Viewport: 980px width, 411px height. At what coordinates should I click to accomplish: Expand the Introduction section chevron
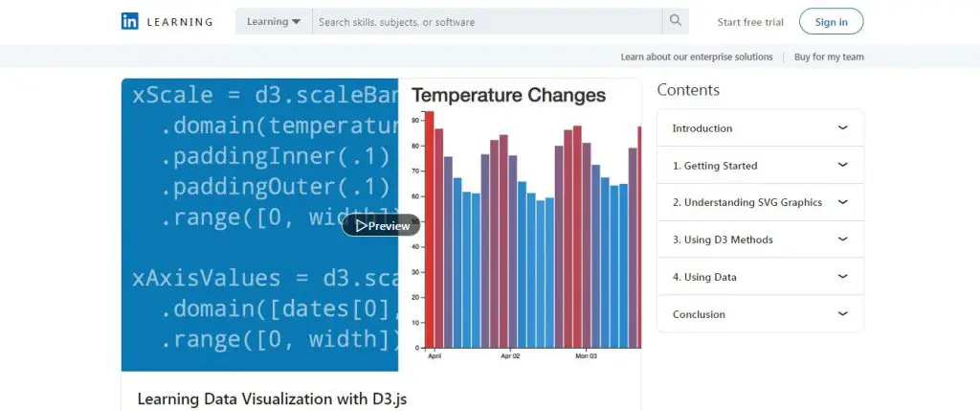click(x=842, y=127)
